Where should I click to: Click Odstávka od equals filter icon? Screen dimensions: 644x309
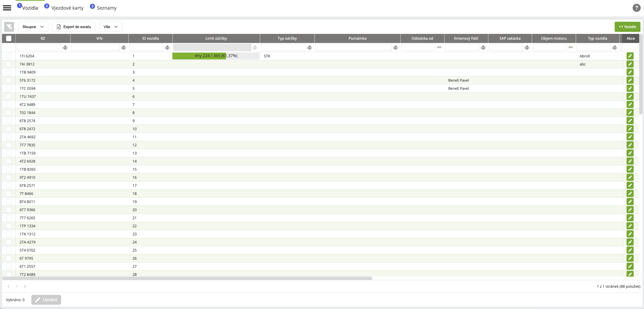[439, 48]
